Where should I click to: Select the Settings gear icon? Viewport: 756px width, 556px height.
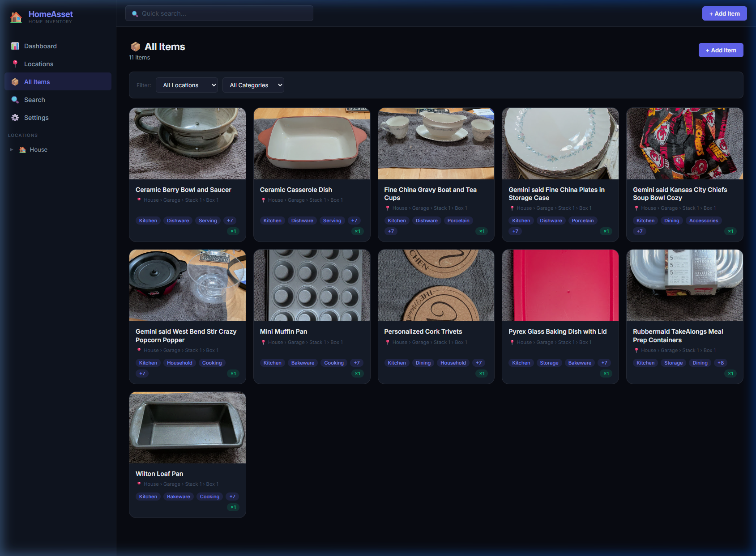[15, 117]
